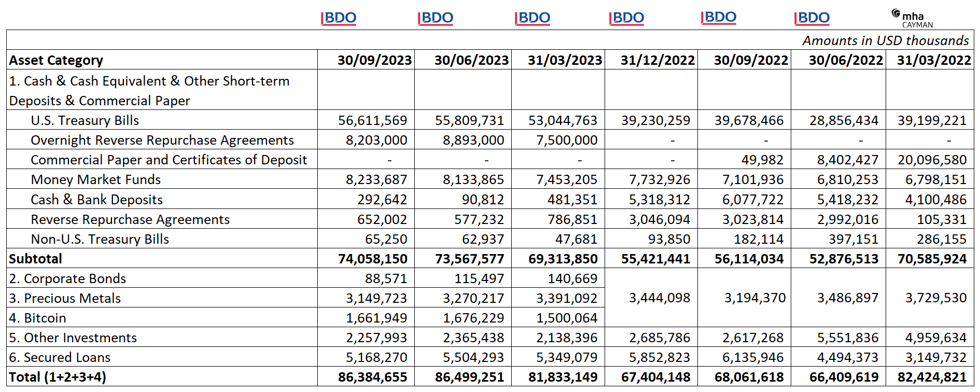Click the merged cell value 3,444,098
This screenshot has height=392, width=980.
[x=660, y=298]
